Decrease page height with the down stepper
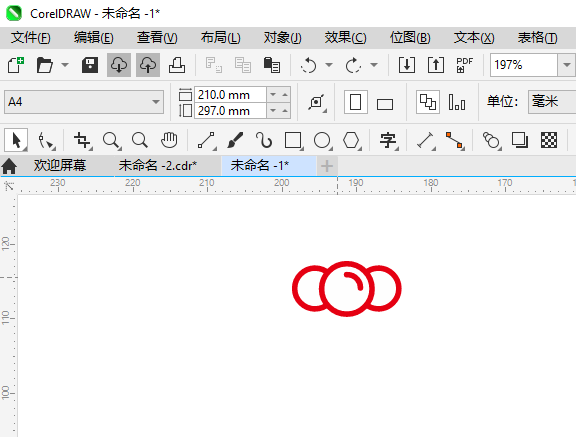The height and width of the screenshot is (437, 576). point(273,111)
